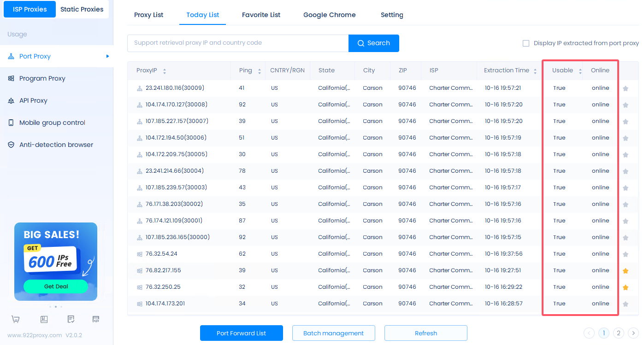This screenshot has height=345, width=644.
Task: Click program proxy icon beside 76.82.217.155
Action: (x=140, y=271)
